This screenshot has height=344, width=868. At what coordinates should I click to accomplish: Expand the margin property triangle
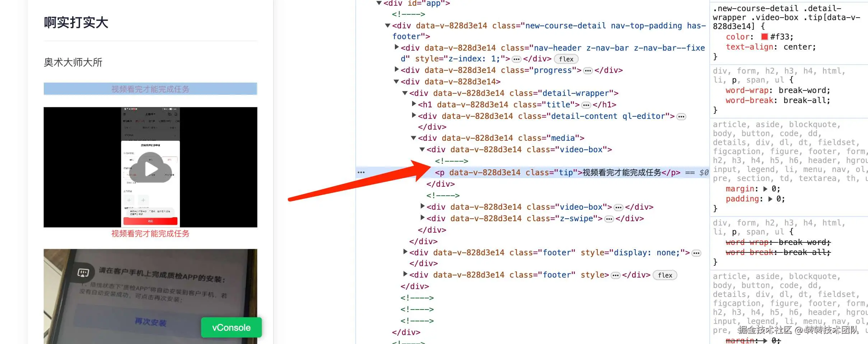click(765, 189)
